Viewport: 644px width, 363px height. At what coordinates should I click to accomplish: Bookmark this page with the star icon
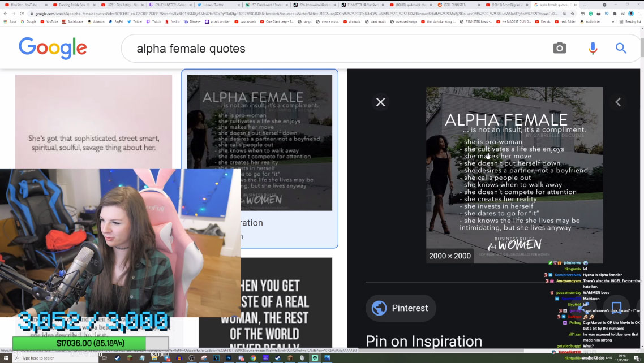point(573,14)
